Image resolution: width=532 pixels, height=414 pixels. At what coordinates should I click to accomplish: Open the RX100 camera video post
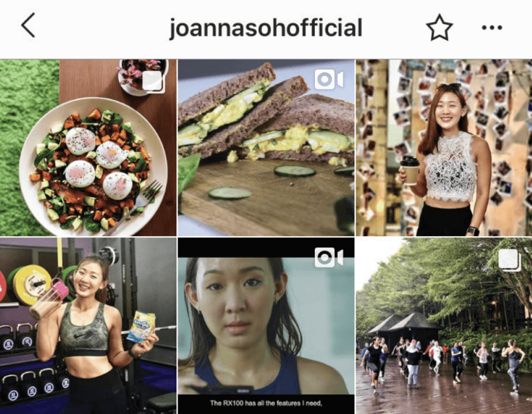click(x=266, y=325)
